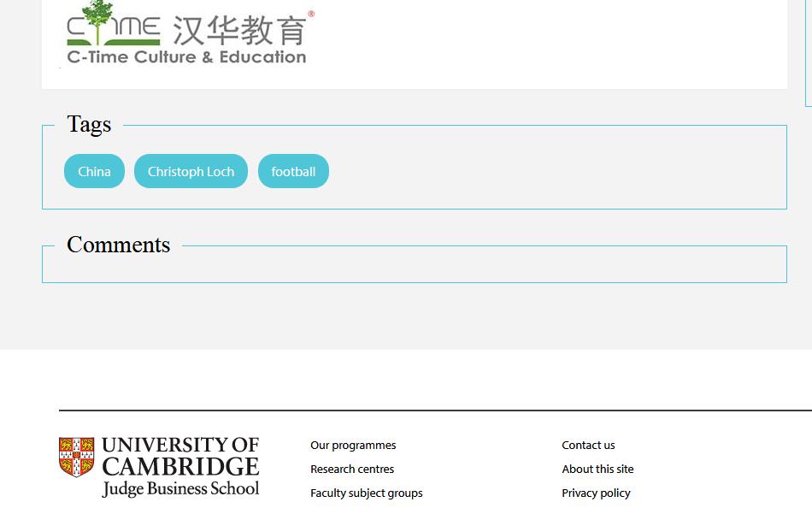Click the Tags section heading
Viewport: 812px width, 508px height.
(89, 124)
